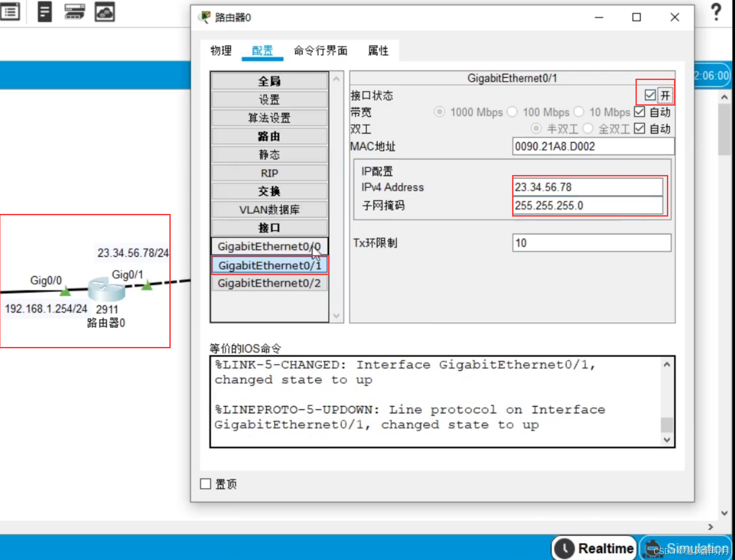Open the 物理 tab
The image size is (735, 560).
tap(221, 50)
